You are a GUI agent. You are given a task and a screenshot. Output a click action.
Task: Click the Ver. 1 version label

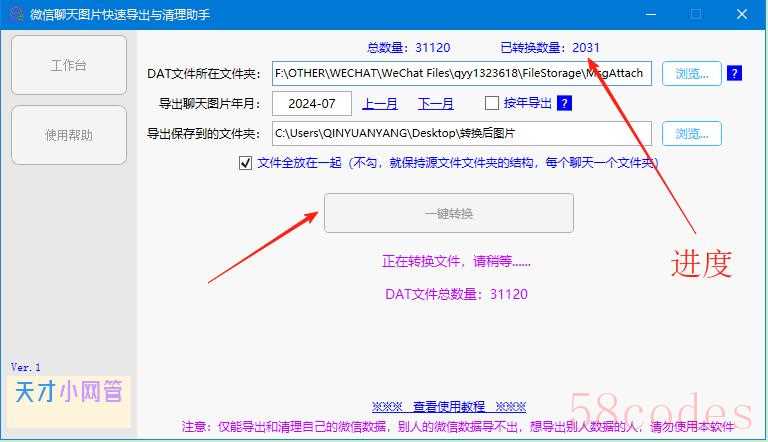coord(25,367)
